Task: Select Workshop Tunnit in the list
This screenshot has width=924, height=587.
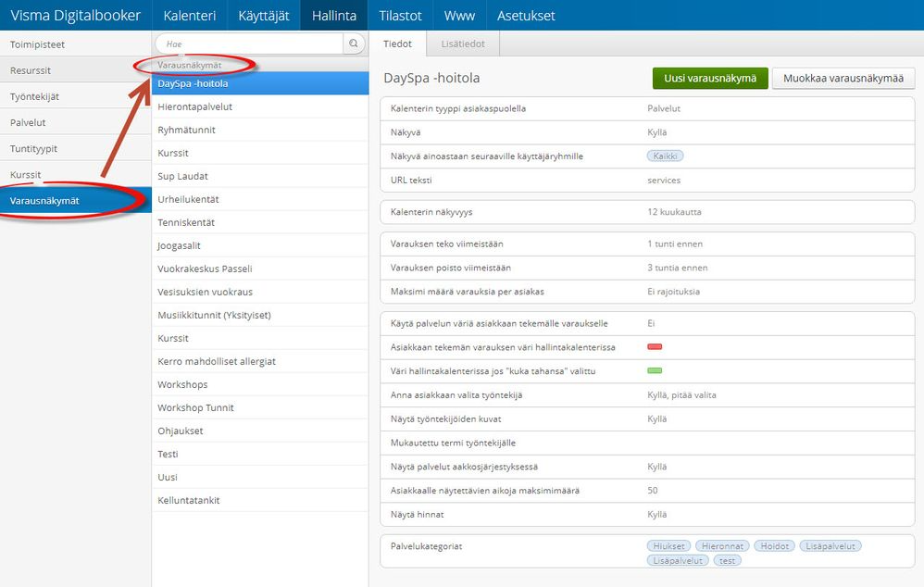Action: pos(260,407)
